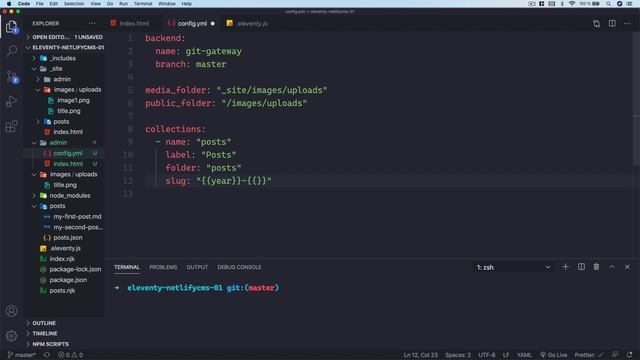Kill the terminal with the trash icon
640x360 pixels.
click(596, 267)
